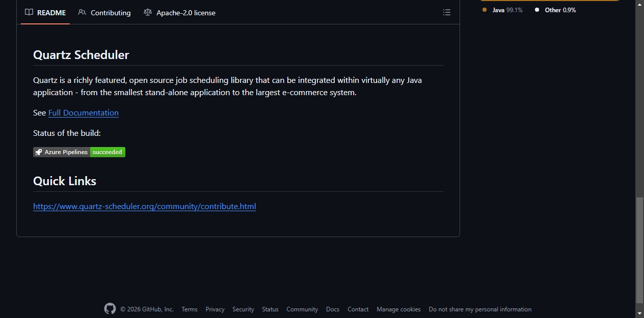Screen dimensions: 644x318
Task: Click the white Other language color dot
Action: (537, 10)
